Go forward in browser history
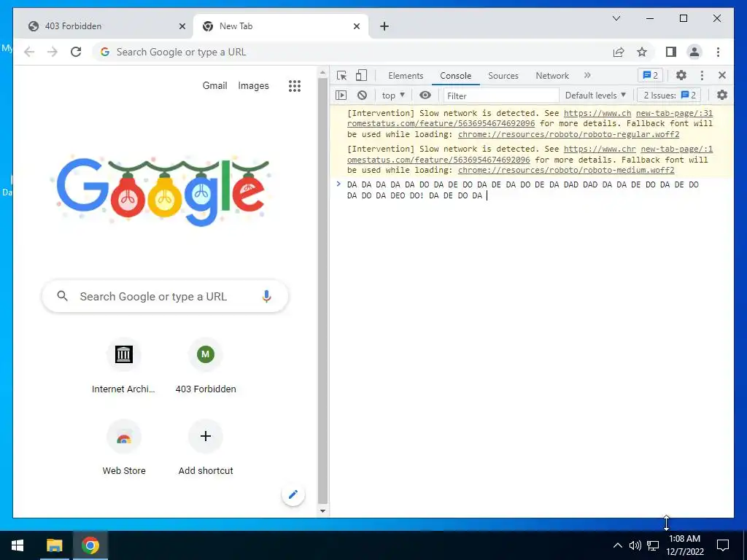The width and height of the screenshot is (747, 560). (53, 52)
